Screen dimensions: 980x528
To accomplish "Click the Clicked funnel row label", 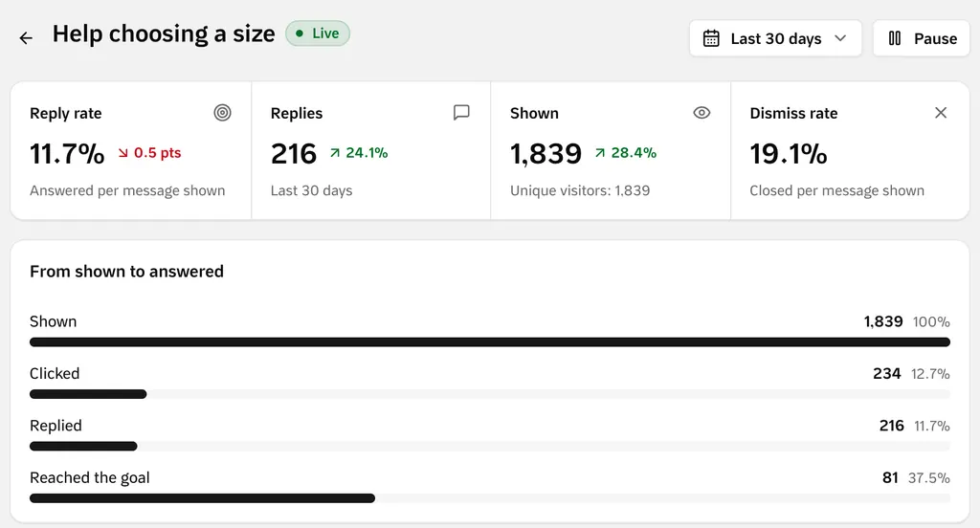I will pyautogui.click(x=55, y=373).
